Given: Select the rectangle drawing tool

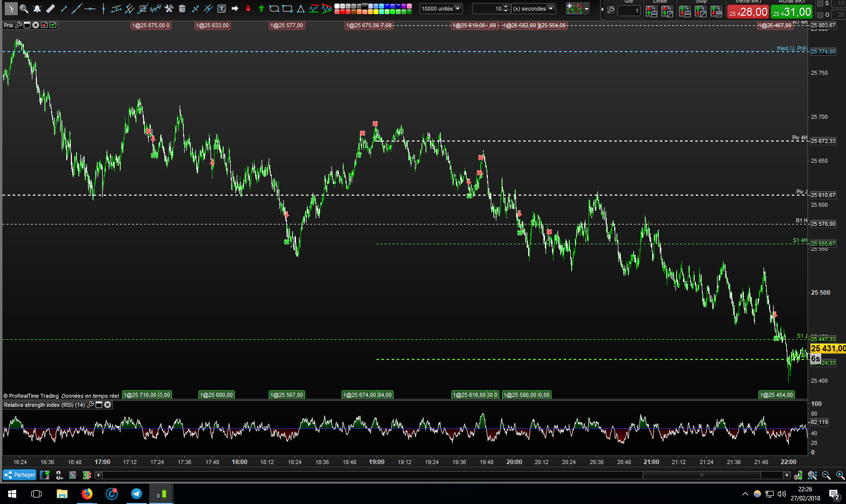Looking at the screenshot, I should [x=287, y=9].
